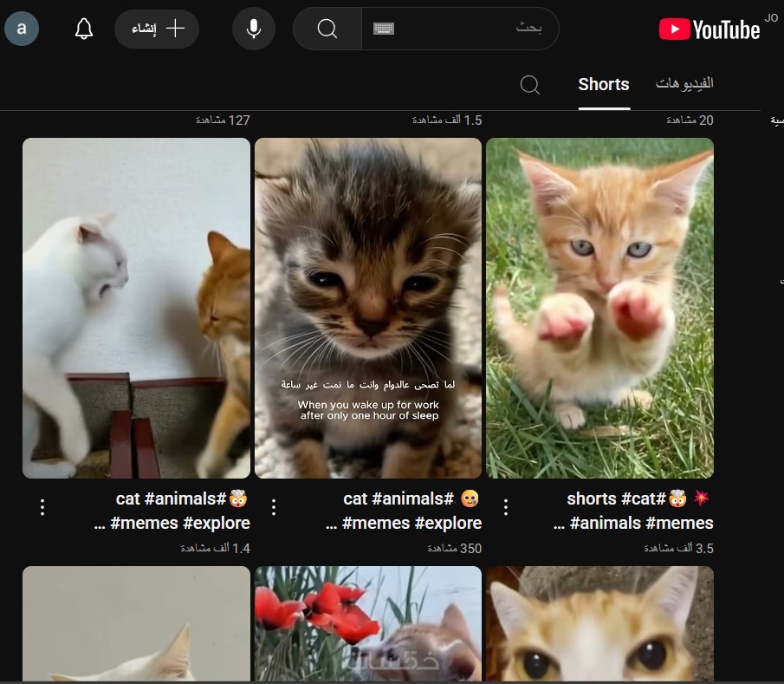Click the '127 مشاهدة' view count
This screenshot has width=784, height=684.
coord(223,121)
